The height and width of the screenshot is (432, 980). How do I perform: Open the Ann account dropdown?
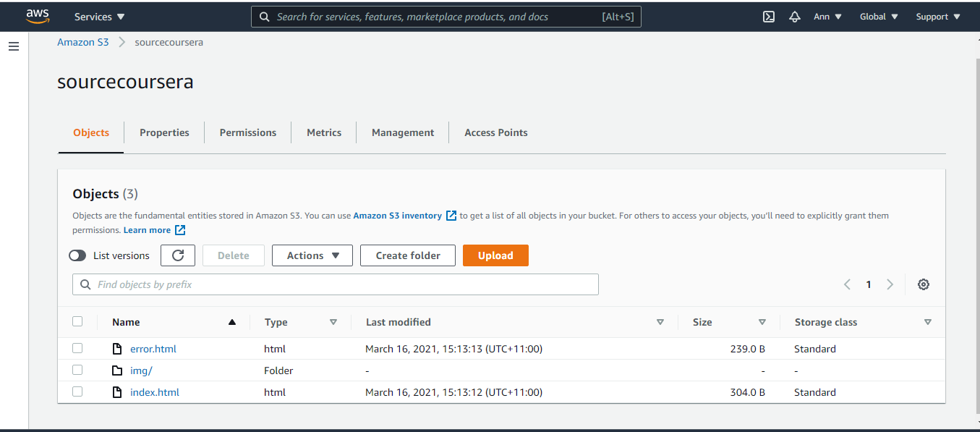tap(827, 17)
